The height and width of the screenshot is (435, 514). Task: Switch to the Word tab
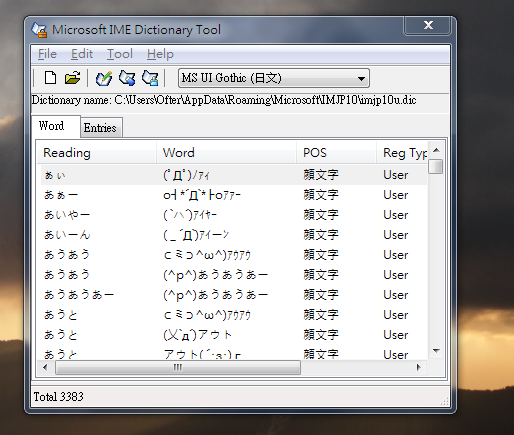[x=56, y=126]
